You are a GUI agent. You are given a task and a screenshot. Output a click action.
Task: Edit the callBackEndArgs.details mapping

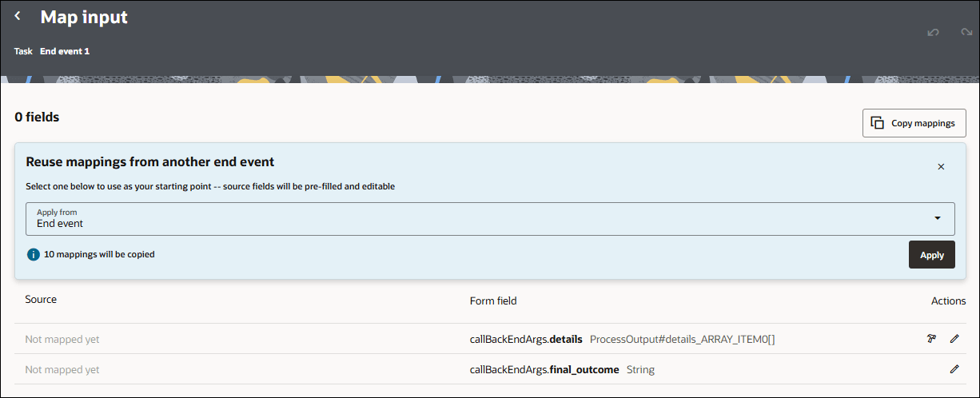[954, 339]
